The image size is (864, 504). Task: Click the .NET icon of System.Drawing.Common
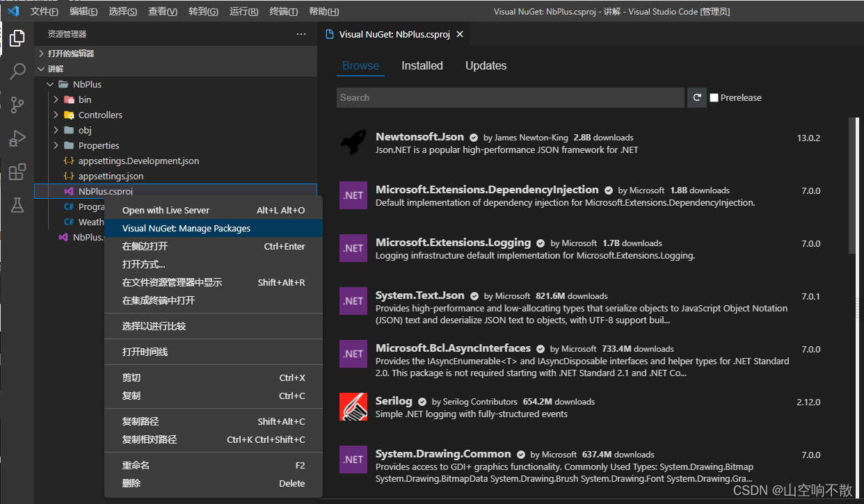tap(353, 460)
